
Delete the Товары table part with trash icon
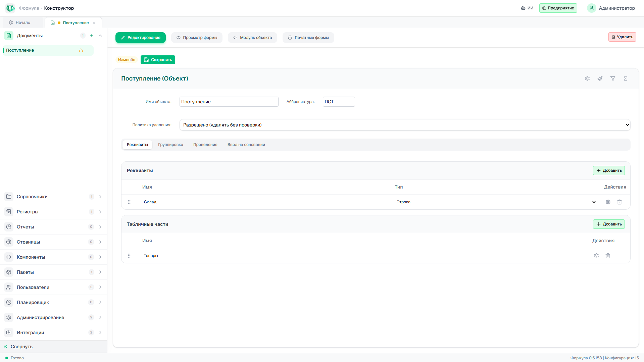608,256
